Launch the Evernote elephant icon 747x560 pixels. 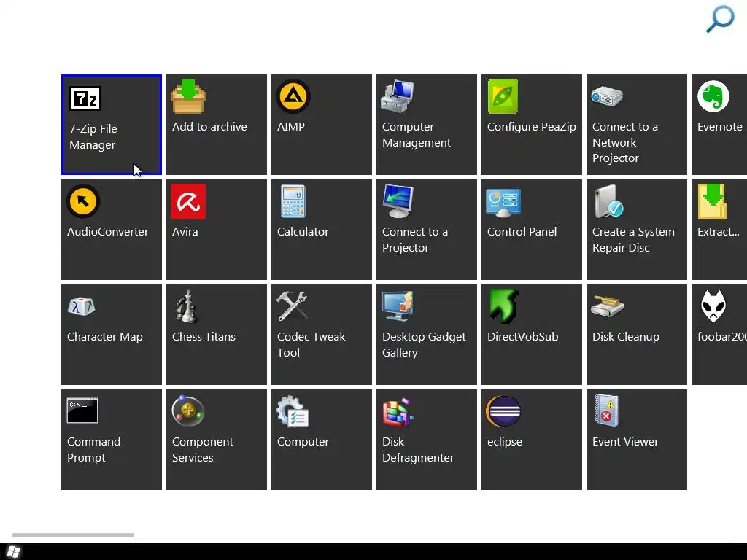[713, 96]
